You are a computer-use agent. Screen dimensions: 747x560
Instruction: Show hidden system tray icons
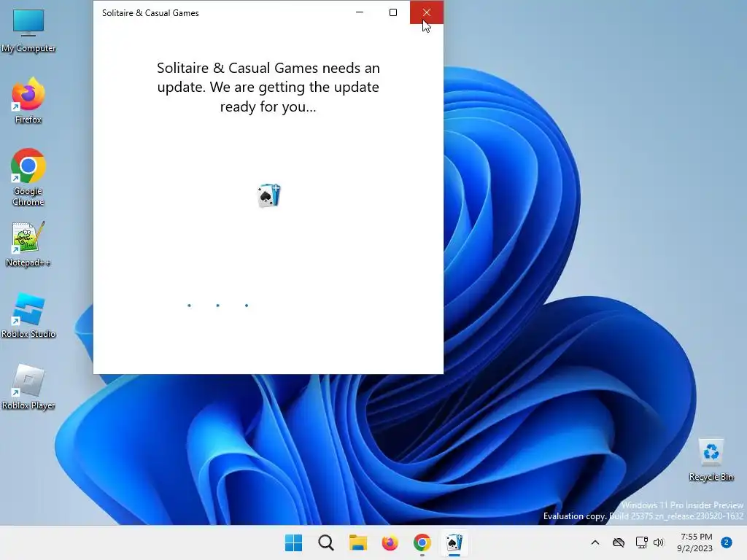coord(595,542)
